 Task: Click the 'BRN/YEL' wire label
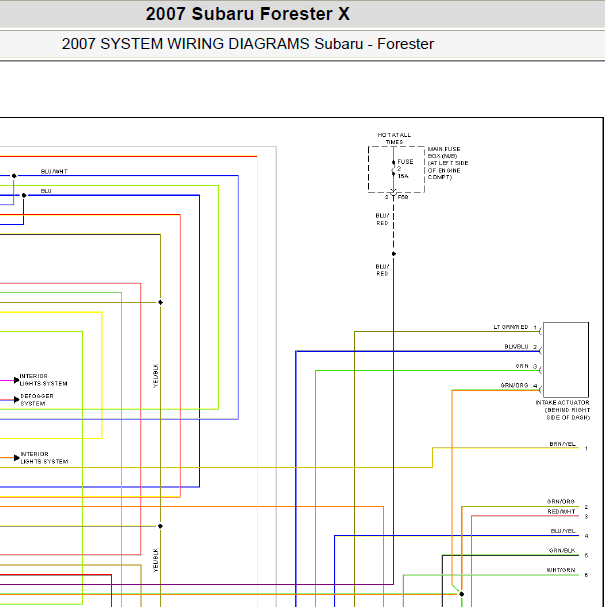coord(562,444)
